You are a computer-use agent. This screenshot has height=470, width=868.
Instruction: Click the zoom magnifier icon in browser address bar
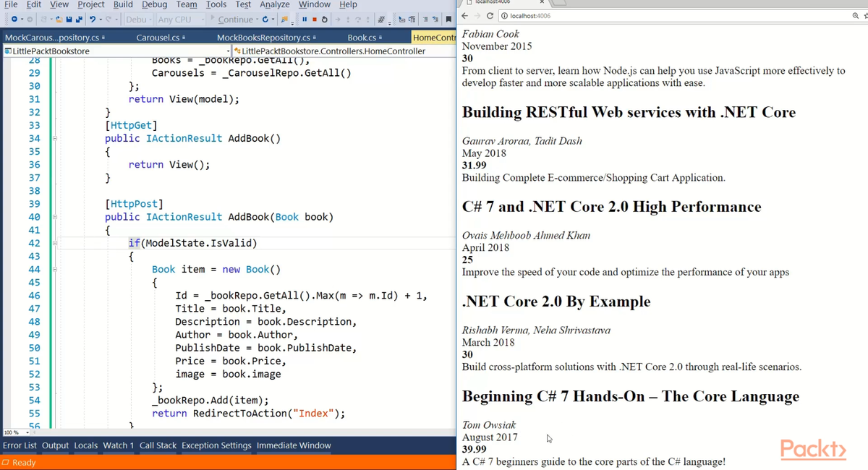point(856,15)
